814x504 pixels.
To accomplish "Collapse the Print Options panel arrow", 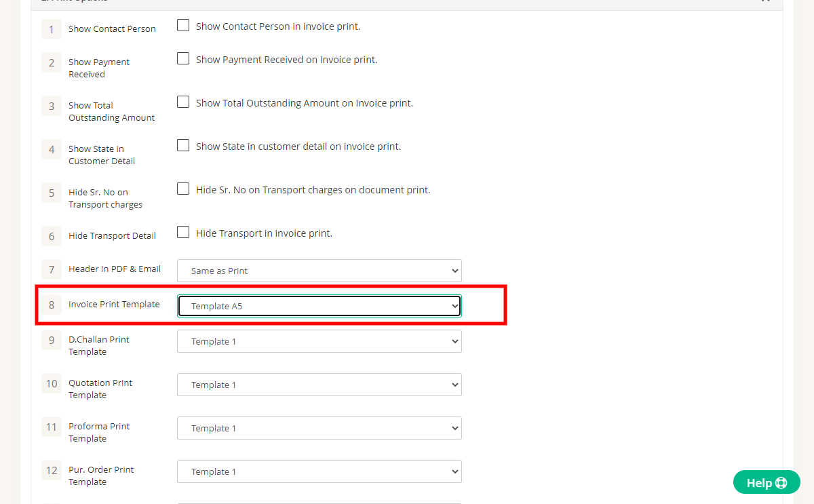I will pos(766,1).
